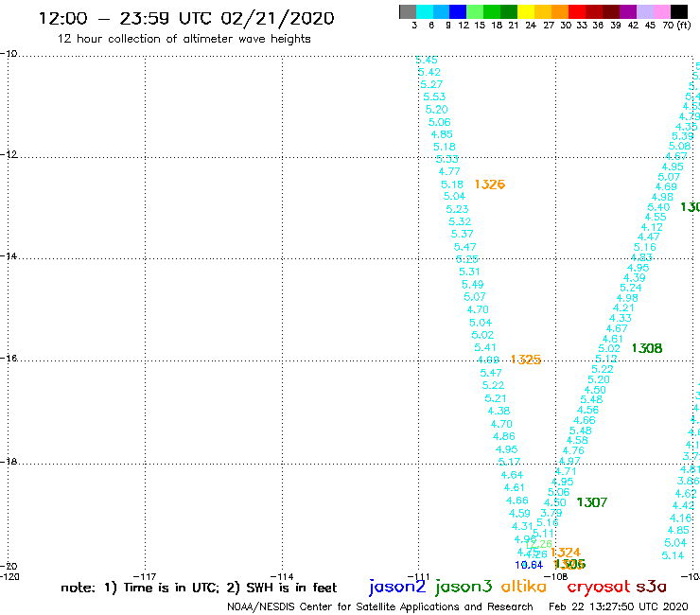
Task: Click the lavender swatch above label 45
Action: tap(645, 11)
